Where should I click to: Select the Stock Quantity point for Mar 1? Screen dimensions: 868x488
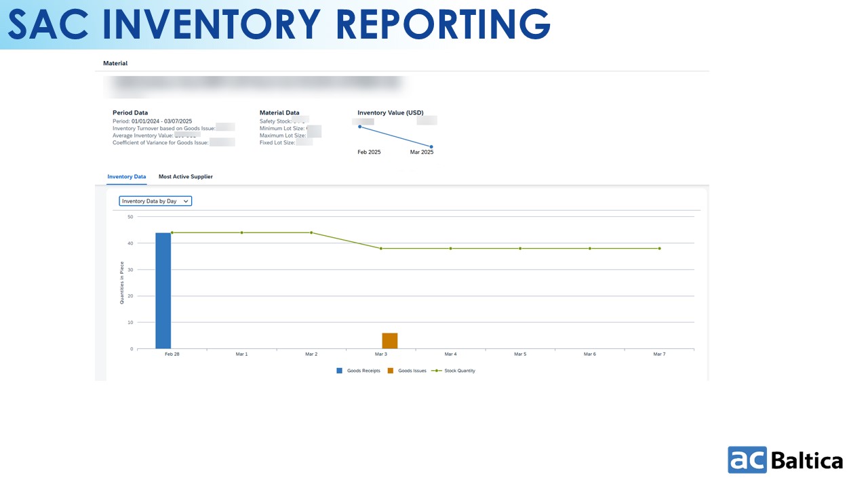tap(241, 232)
